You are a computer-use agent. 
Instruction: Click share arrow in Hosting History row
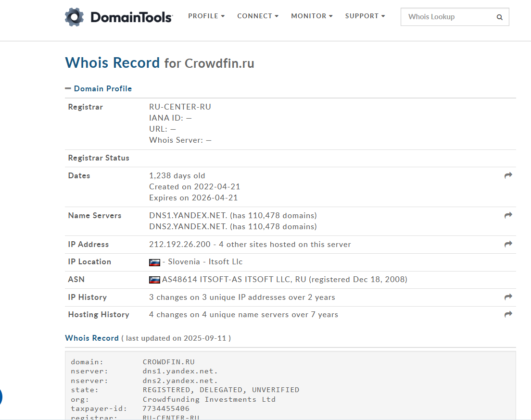point(508,314)
